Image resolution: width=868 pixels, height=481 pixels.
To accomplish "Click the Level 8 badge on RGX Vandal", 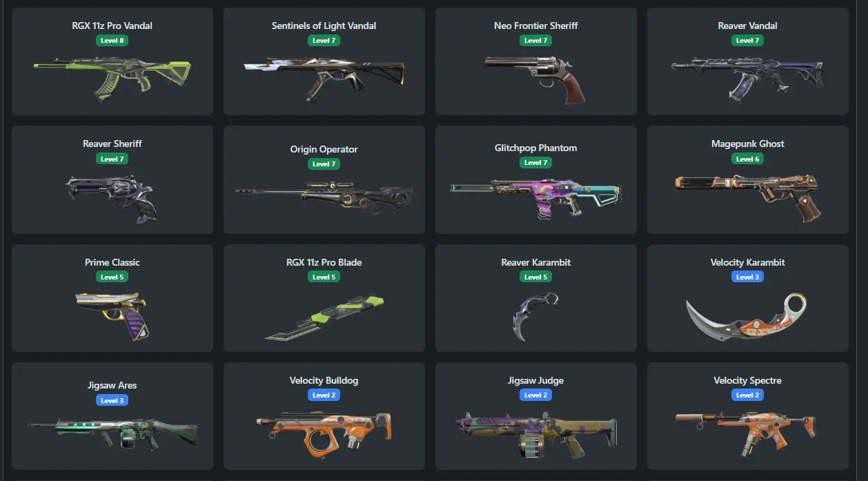I will (x=112, y=40).
